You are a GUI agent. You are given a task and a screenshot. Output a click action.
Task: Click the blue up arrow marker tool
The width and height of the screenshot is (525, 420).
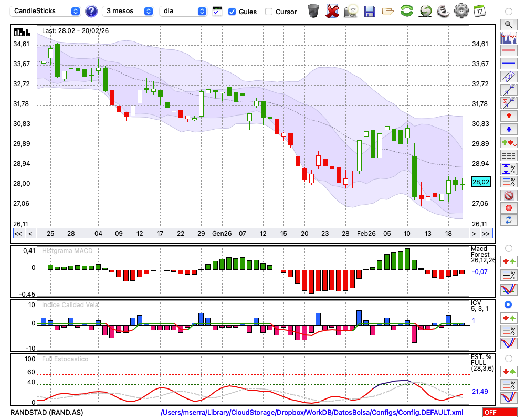coord(508,129)
